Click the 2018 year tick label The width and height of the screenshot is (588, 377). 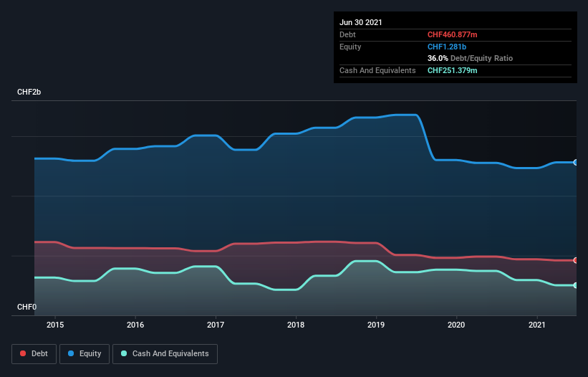click(x=296, y=325)
